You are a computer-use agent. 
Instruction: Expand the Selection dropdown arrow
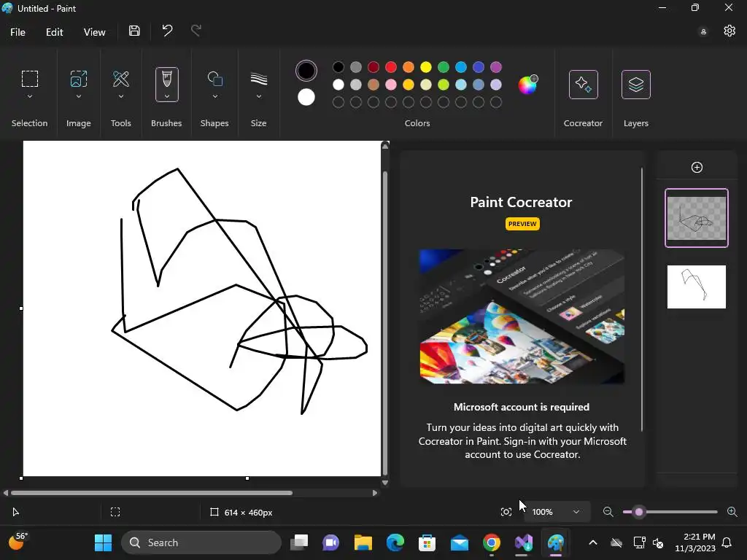tap(29, 96)
